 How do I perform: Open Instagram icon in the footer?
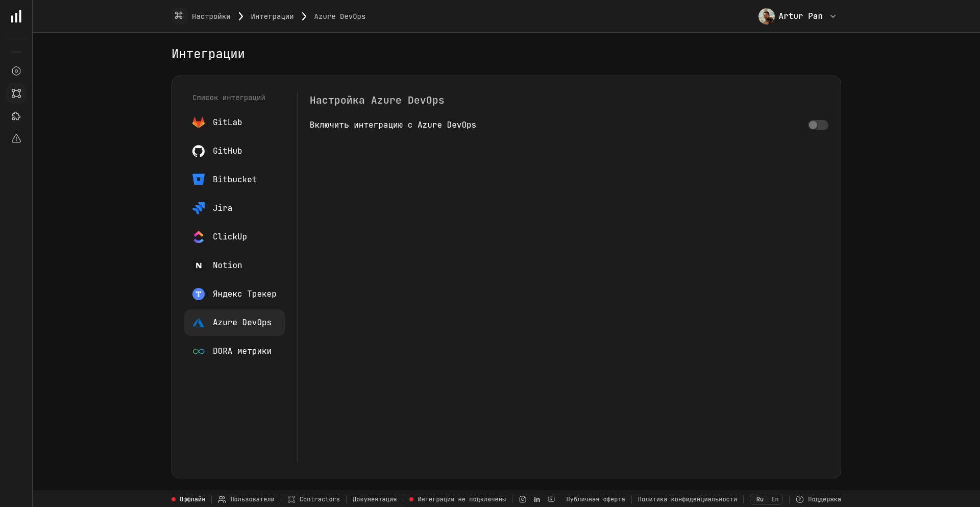pos(523,499)
